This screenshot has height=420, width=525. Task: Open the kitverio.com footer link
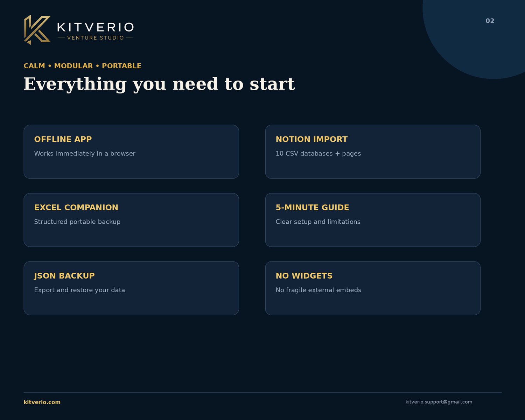42,402
